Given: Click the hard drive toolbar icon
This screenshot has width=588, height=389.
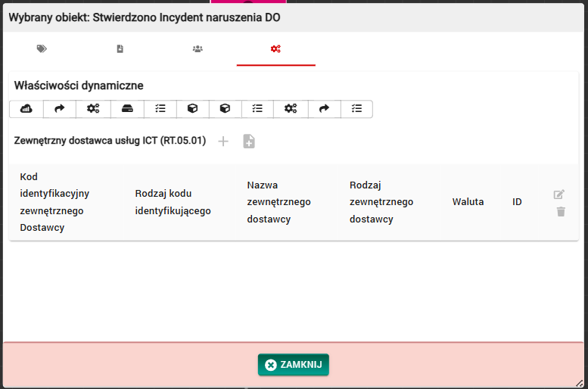Looking at the screenshot, I should click(127, 109).
